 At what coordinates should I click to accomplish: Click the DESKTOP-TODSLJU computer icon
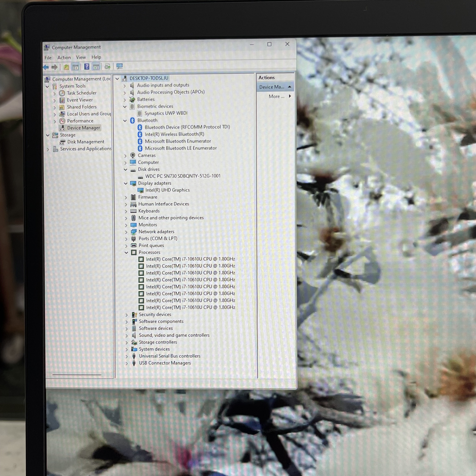[125, 78]
